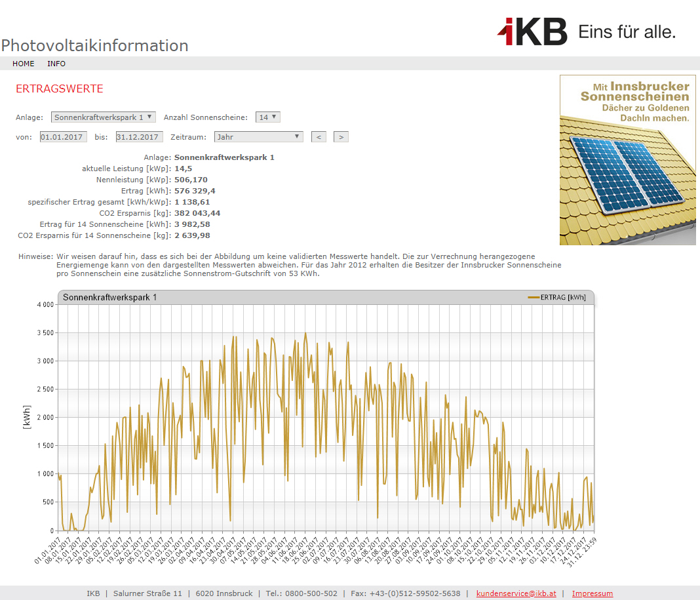
Task: Click the ERTRAG [kWh] legend entry
Action: [556, 297]
